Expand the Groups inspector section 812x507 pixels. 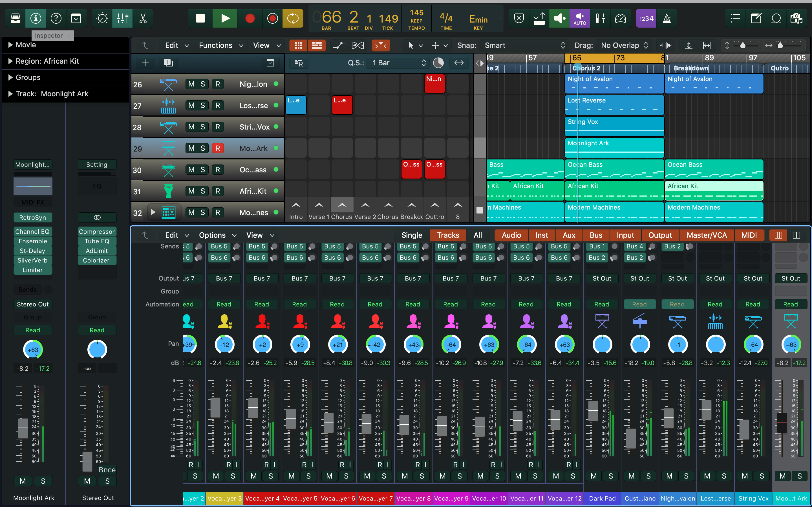(x=10, y=77)
